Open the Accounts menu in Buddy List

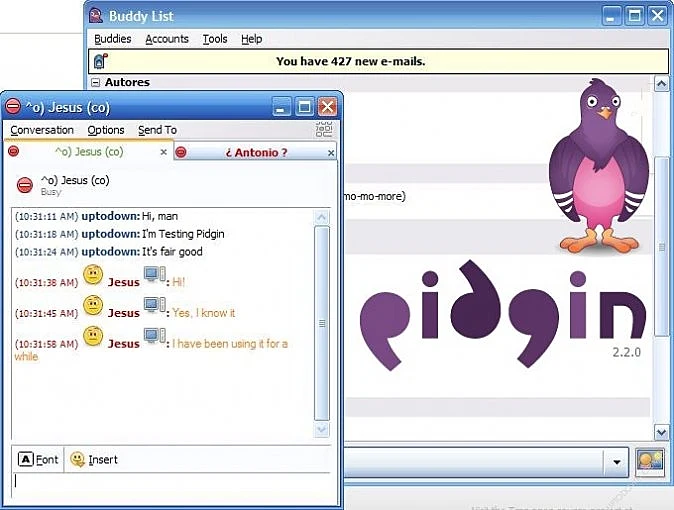point(167,39)
